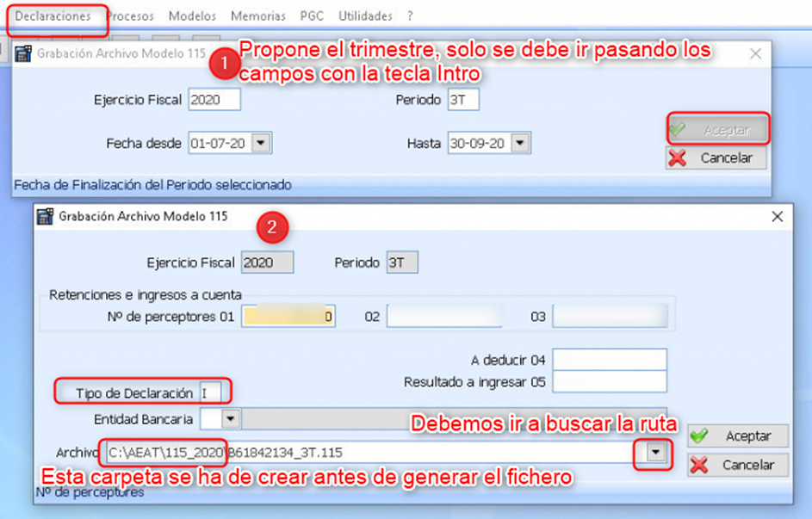
Task: Open the Archivo path dropdown arrow
Action: [x=657, y=452]
